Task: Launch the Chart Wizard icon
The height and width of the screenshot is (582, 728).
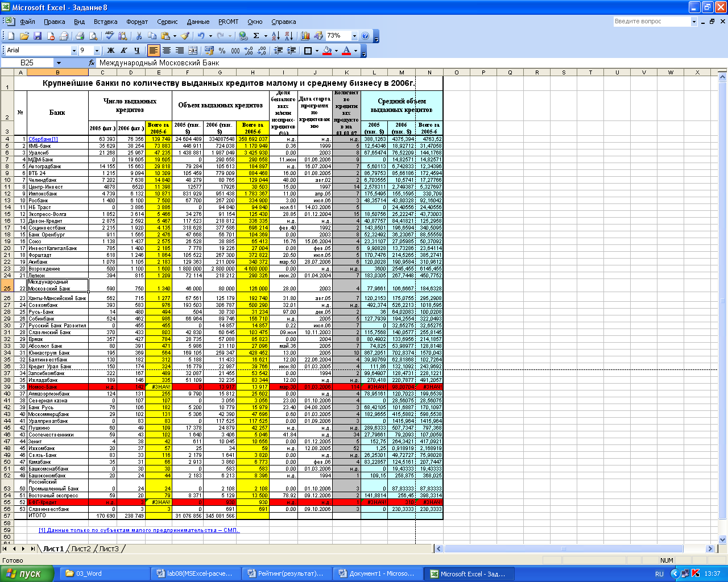Action: [305, 36]
